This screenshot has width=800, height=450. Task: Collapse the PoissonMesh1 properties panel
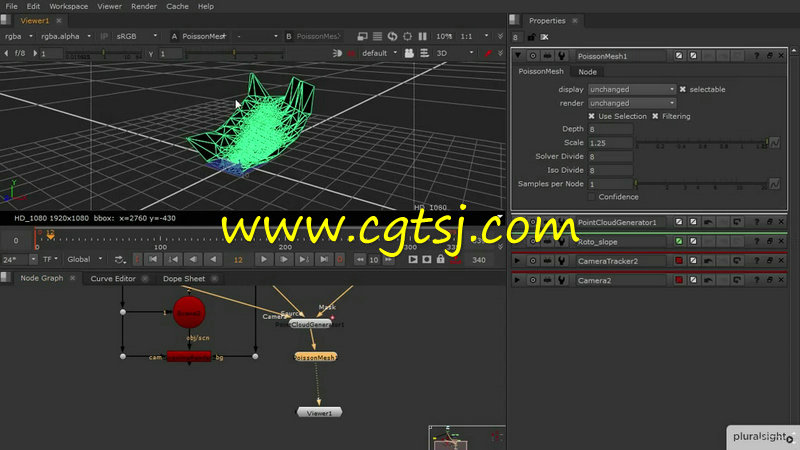(518, 56)
